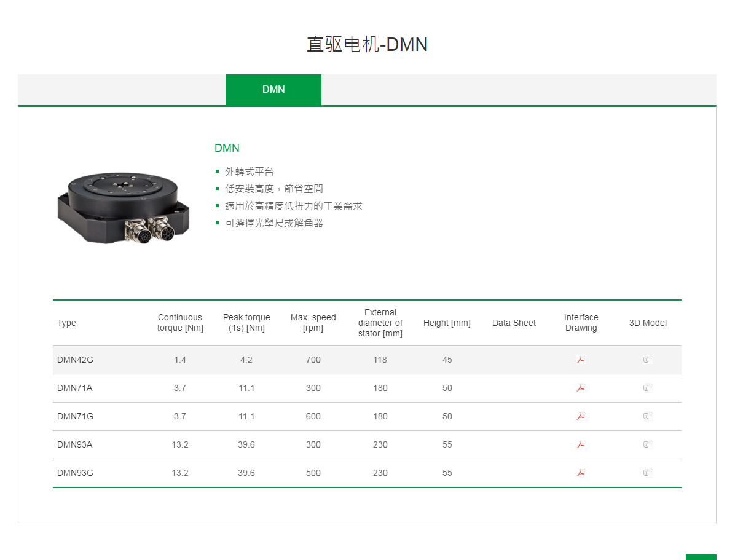Download the 3D model for DMN71A

tap(647, 388)
